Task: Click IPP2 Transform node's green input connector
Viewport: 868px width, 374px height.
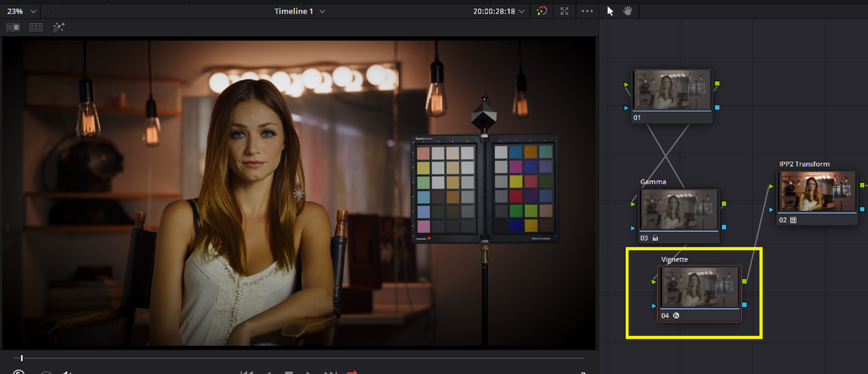Action: [x=772, y=186]
